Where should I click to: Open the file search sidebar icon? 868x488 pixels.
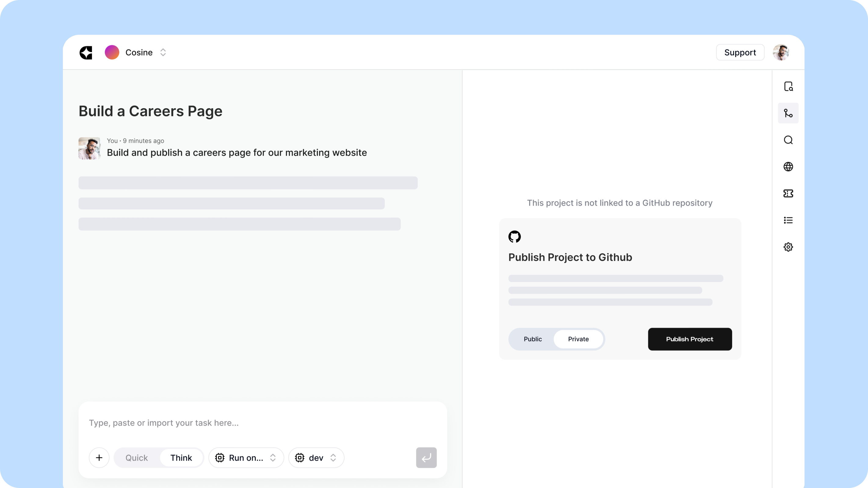(788, 87)
